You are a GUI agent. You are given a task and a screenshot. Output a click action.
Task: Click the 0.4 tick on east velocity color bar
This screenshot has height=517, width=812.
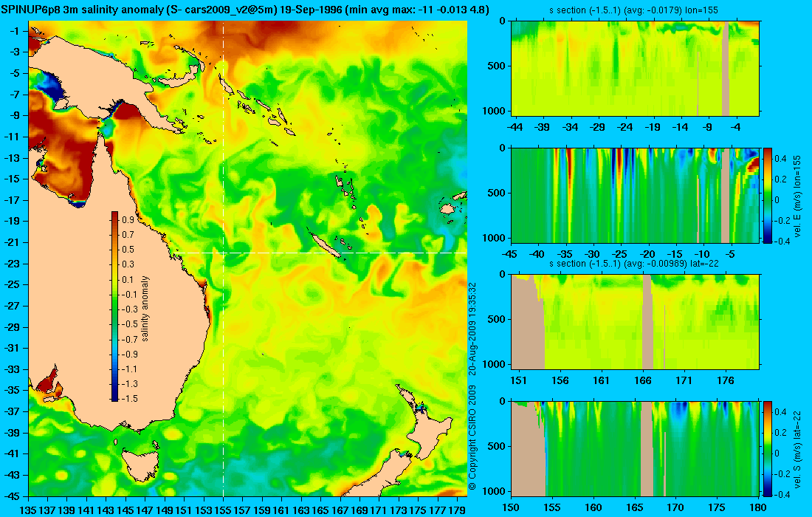coord(780,158)
